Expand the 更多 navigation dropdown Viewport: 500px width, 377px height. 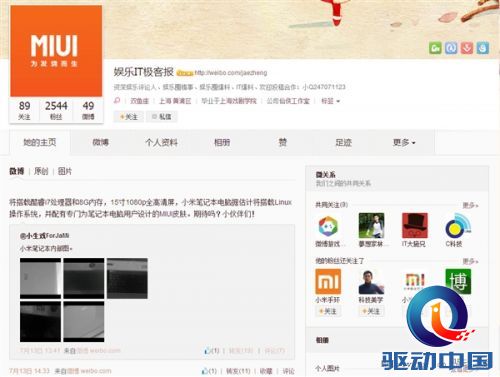(x=404, y=143)
